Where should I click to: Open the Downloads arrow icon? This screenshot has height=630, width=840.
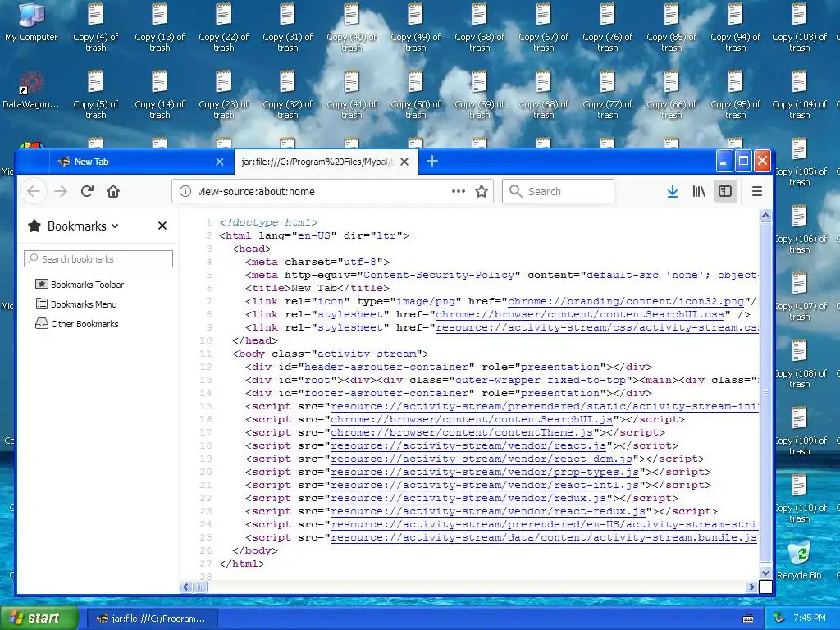coord(673,191)
